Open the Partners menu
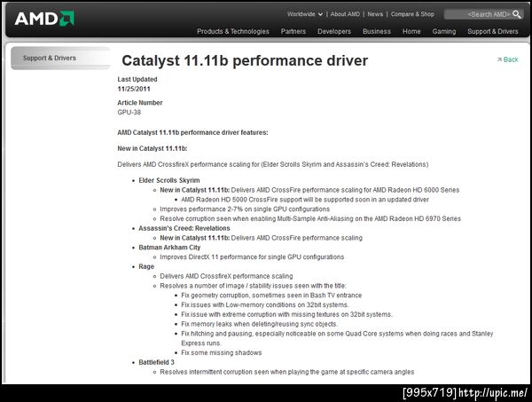This screenshot has width=532, height=402. pos(293,31)
